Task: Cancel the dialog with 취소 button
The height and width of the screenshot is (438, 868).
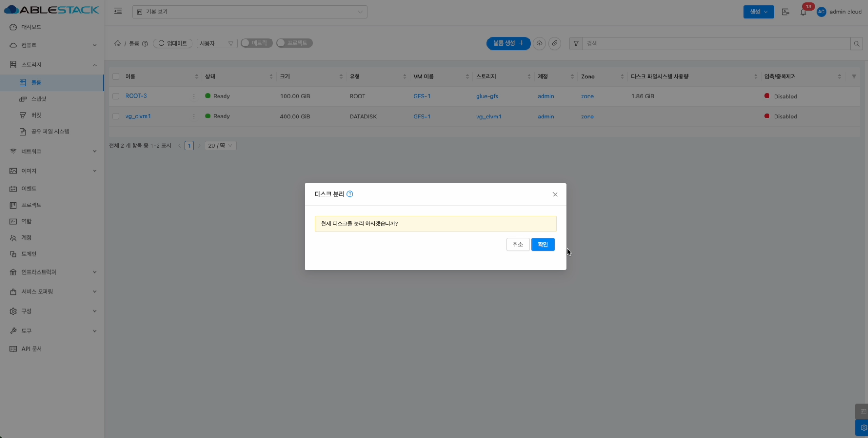Action: [x=517, y=244]
